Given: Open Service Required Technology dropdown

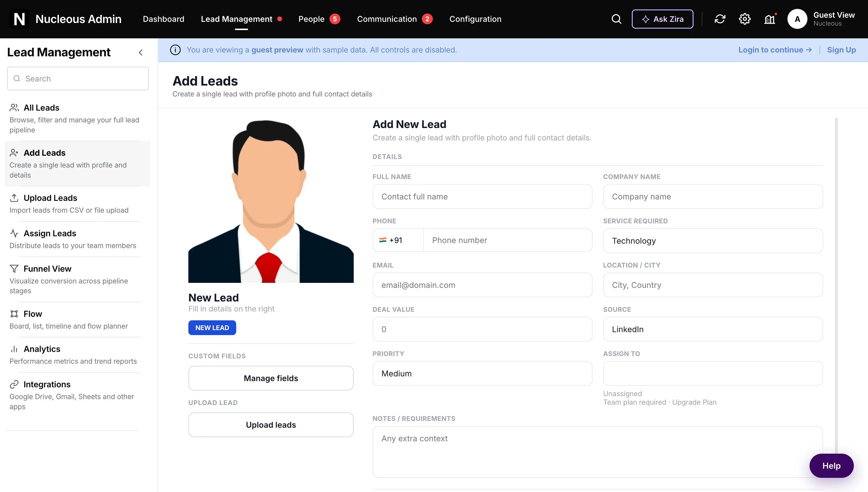Looking at the screenshot, I should [x=713, y=241].
